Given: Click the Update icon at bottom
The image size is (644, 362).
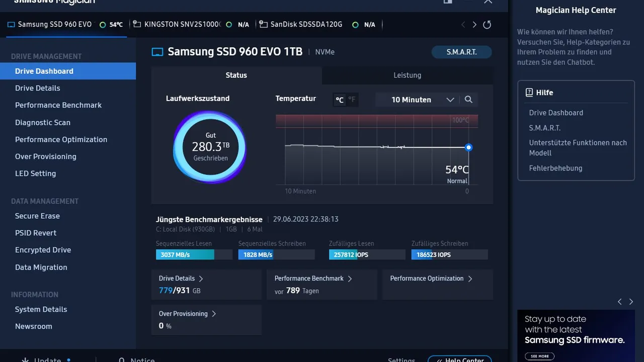Looking at the screenshot, I should 25,360.
